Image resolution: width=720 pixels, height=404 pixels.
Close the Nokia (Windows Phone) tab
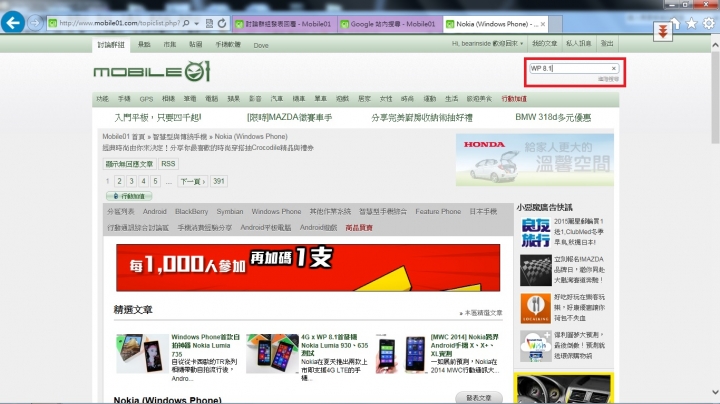coord(543,24)
